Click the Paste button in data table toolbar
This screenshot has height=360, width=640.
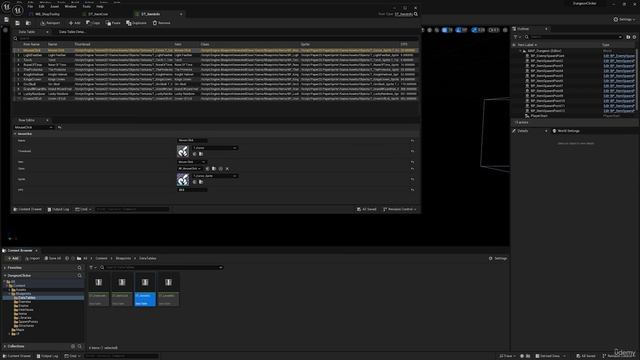click(x=113, y=23)
